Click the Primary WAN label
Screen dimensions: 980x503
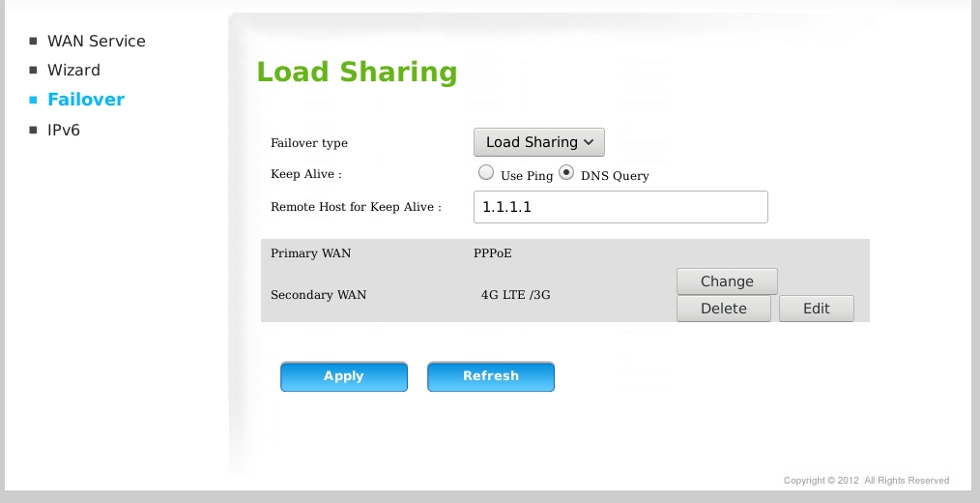[310, 253]
